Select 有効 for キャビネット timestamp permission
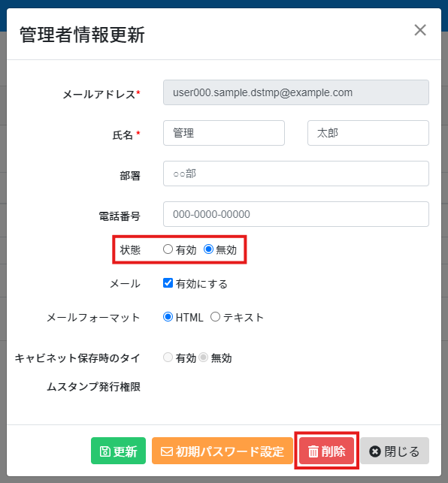The height and width of the screenshot is (483, 448). 168,358
